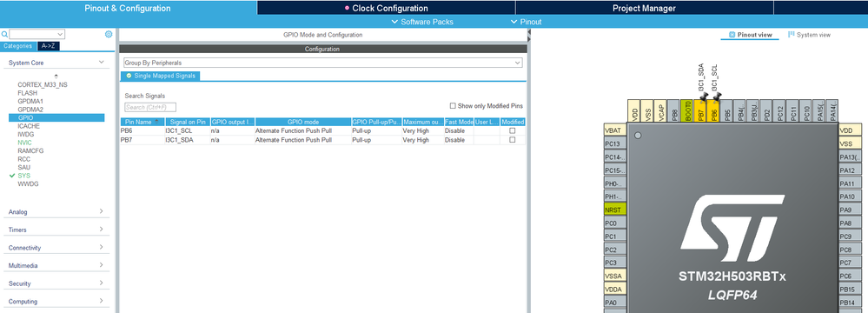This screenshot has width=868, height=313.
Task: Open the ICACHE configuration
Action: pos(29,126)
